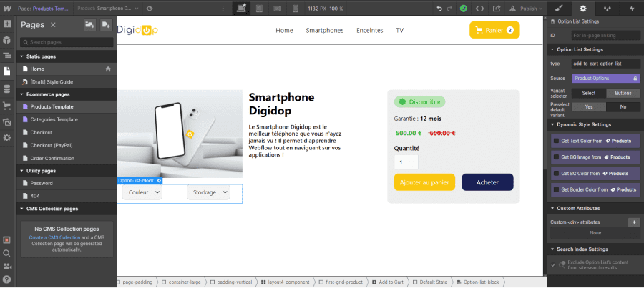Image resolution: width=644 pixels, height=288 pixels.
Task: Click the undo arrow
Action: (439, 8)
